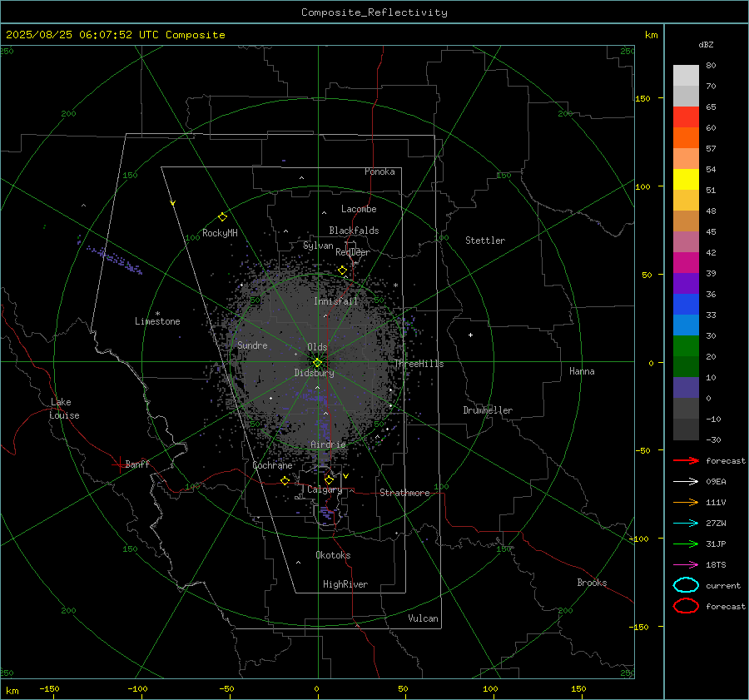The image size is (749, 700).
Task: Click the white plus marker east of ThreeHills
Action: (x=470, y=335)
